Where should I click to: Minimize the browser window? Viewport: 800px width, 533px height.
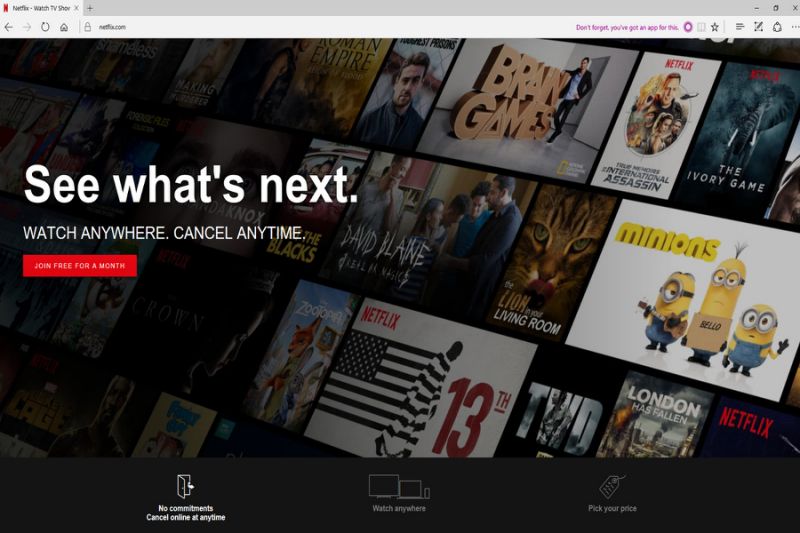coord(757,8)
